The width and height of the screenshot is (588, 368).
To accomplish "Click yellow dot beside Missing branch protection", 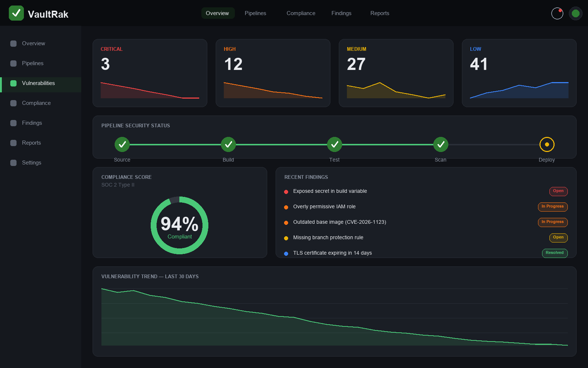I will coord(286,238).
